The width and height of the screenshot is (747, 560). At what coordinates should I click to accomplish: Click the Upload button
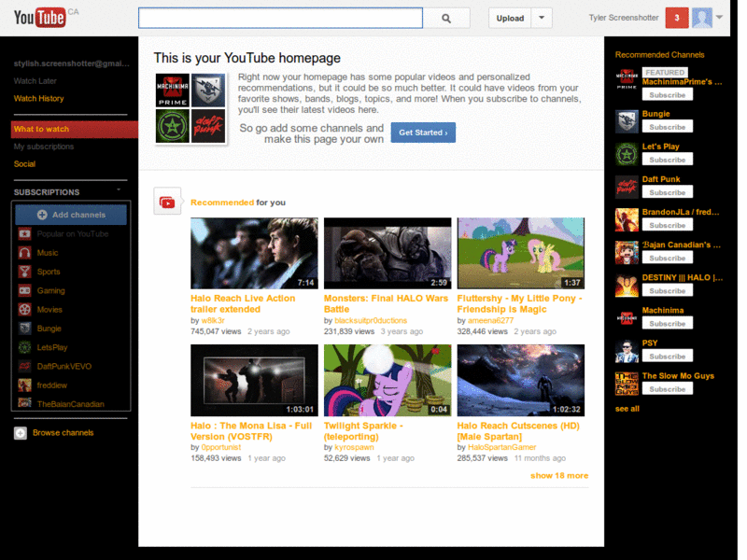click(510, 18)
